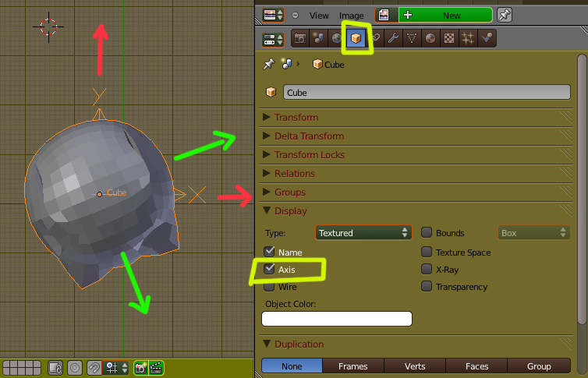This screenshot has width=588, height=378.
Task: Click the pin image icon beside New
Action: click(x=504, y=16)
